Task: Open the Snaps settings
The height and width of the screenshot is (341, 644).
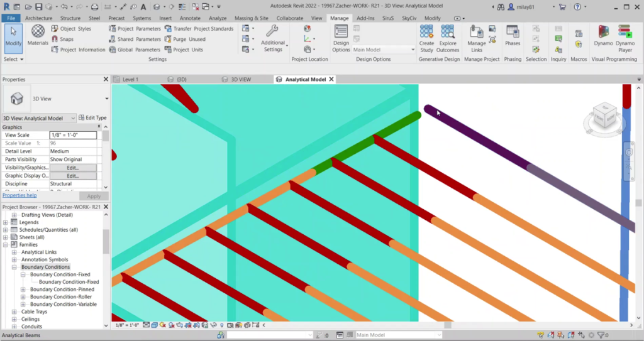Action: coord(62,39)
